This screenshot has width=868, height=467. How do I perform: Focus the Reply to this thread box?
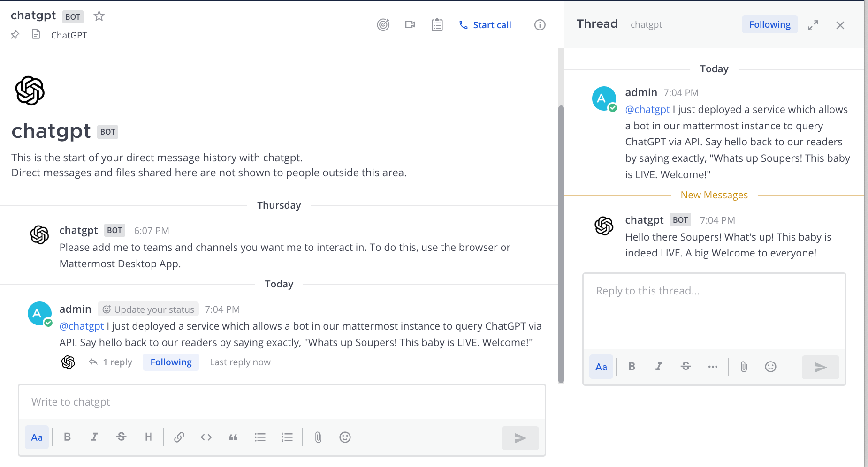click(x=714, y=311)
